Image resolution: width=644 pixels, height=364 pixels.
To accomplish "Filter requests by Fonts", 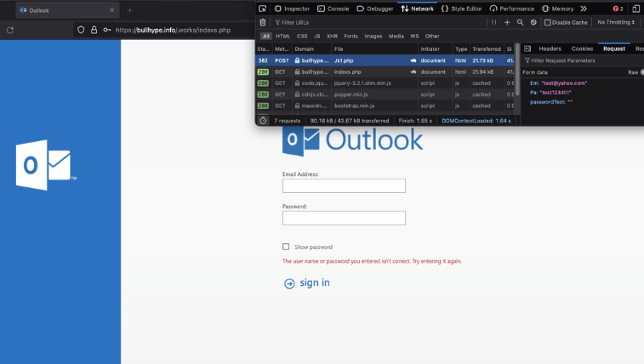I will coord(350,36).
